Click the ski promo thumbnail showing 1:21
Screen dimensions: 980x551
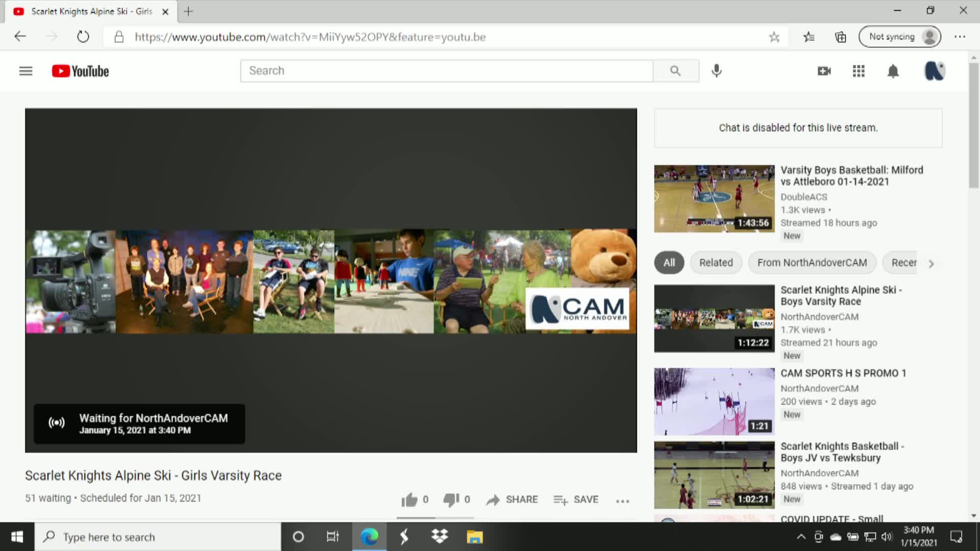714,402
